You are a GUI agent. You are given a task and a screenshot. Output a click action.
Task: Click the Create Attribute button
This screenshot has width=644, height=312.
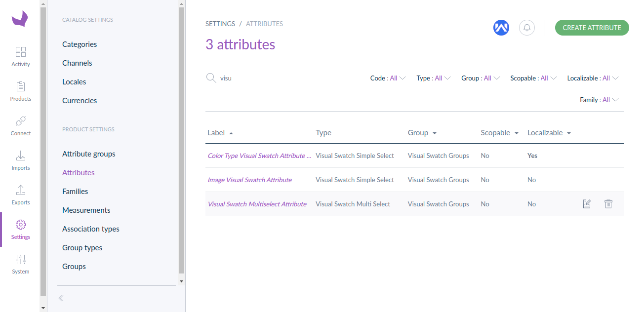pos(592,28)
